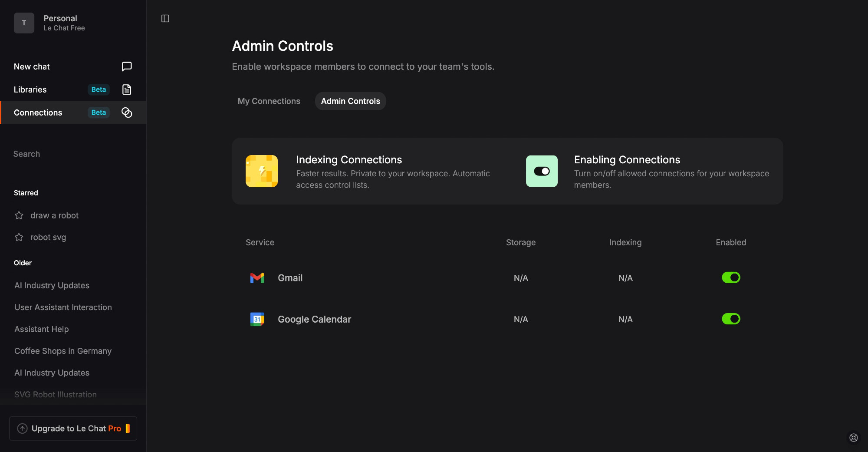Click the Libraries document icon
Image resolution: width=868 pixels, height=452 pixels.
coord(127,89)
